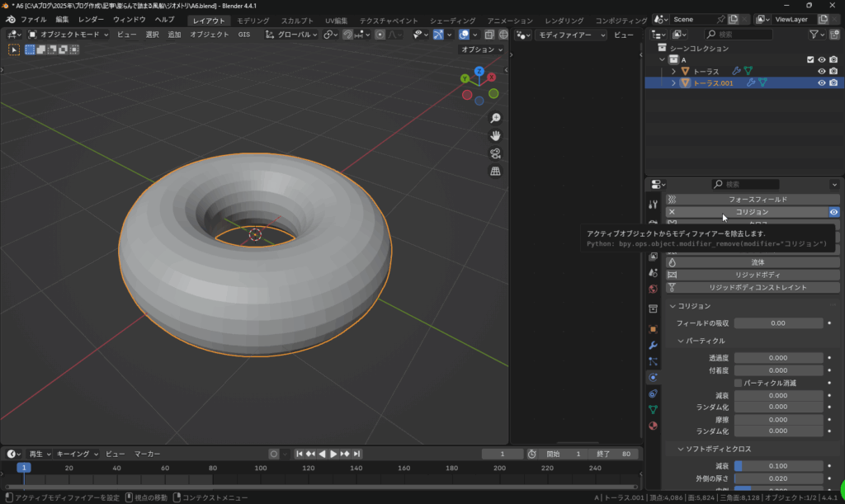The width and height of the screenshot is (845, 504).
Task: Open the Object Data properties tab
Action: [654, 410]
